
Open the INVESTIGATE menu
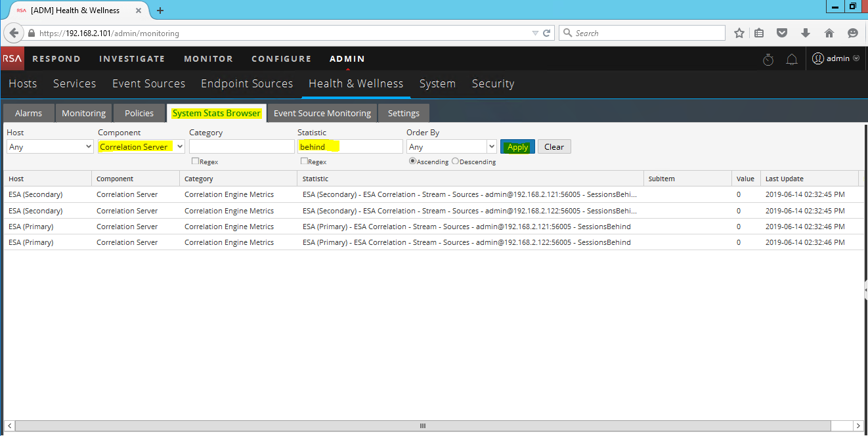point(131,58)
